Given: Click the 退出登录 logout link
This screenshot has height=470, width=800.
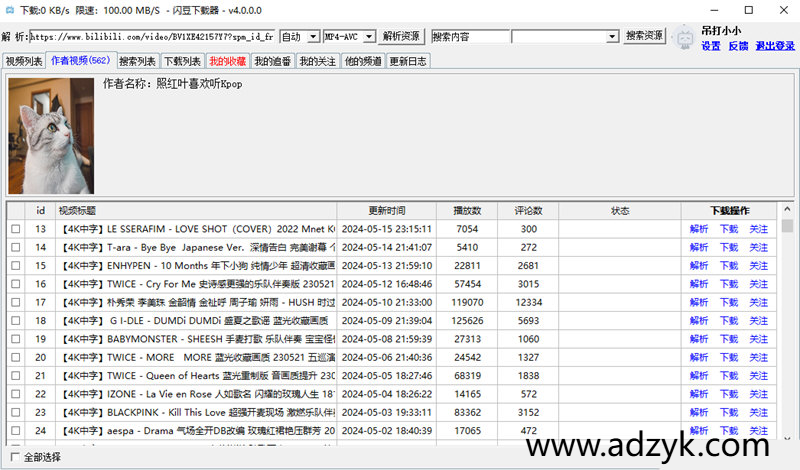Looking at the screenshot, I should pyautogui.click(x=775, y=46).
